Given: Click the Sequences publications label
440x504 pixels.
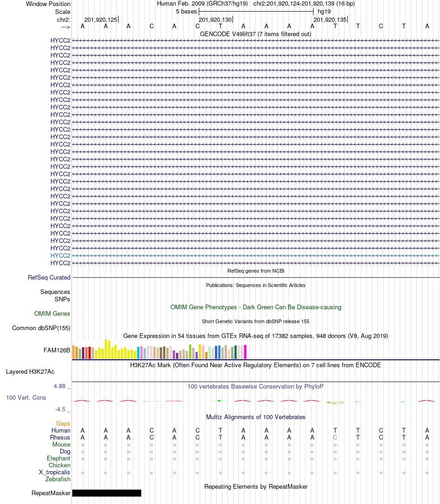Looking at the screenshot, I should (55, 292).
